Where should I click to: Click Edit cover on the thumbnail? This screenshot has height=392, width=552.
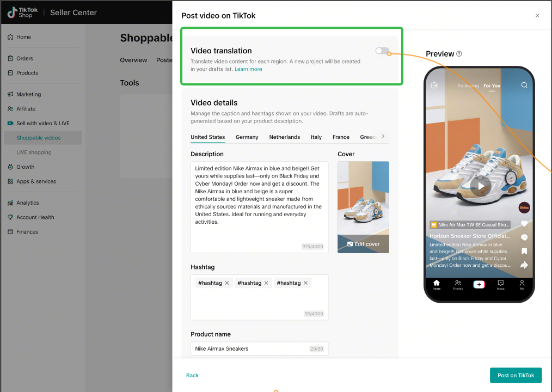coord(363,244)
